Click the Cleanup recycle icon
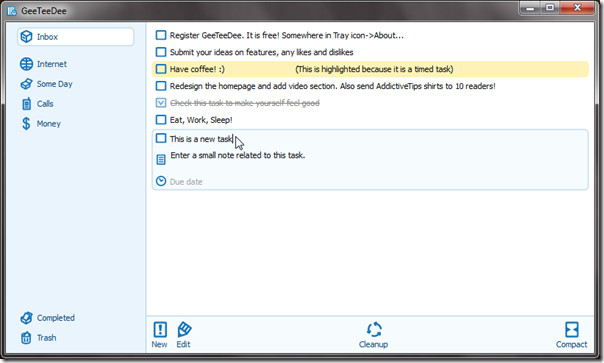This screenshot has width=604, height=363. click(374, 330)
